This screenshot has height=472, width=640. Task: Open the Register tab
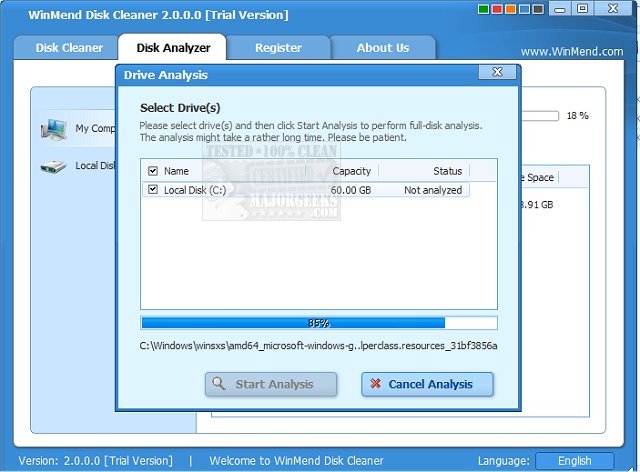pos(278,48)
